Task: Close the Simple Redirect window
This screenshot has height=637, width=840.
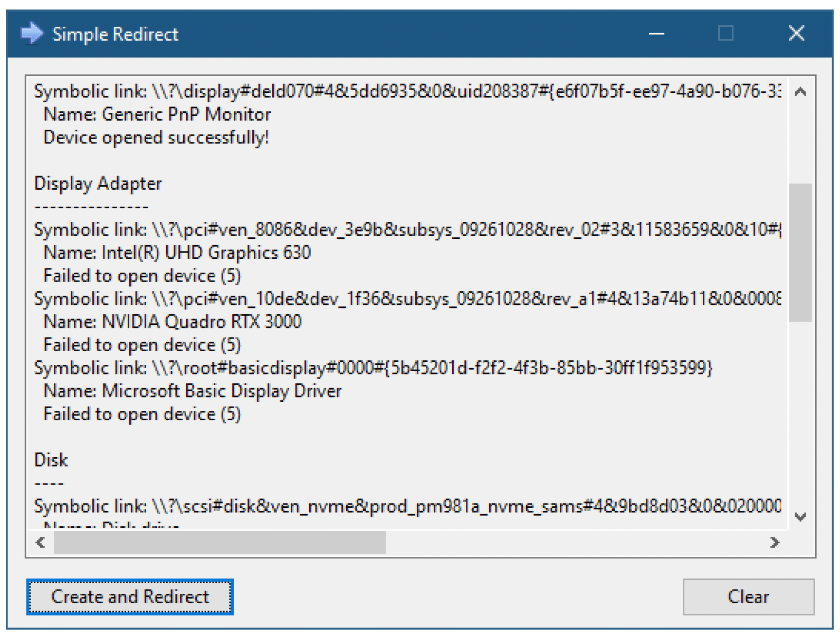Action: pyautogui.click(x=796, y=34)
